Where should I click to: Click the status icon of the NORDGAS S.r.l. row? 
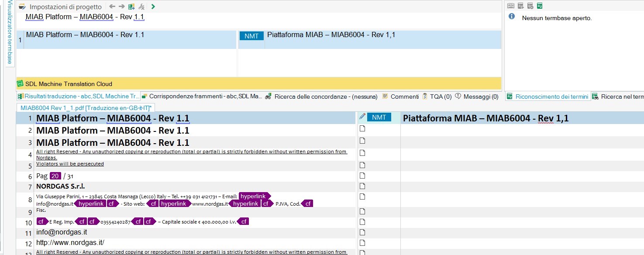click(x=362, y=186)
